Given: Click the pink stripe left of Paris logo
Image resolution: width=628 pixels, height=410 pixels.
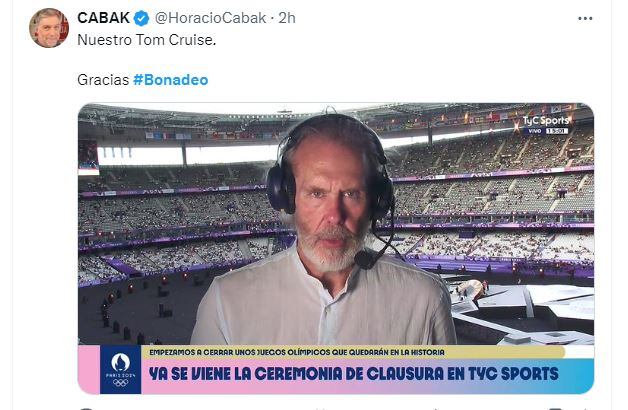Looking at the screenshot, I should (x=89, y=369).
